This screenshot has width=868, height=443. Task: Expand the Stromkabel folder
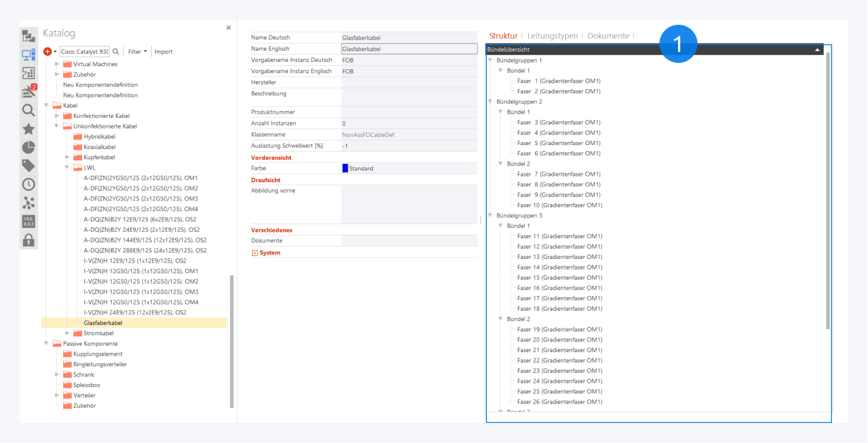coord(68,333)
